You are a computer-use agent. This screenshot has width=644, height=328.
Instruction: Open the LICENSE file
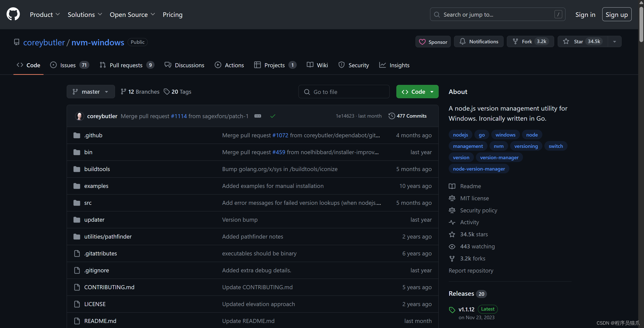[95, 304]
